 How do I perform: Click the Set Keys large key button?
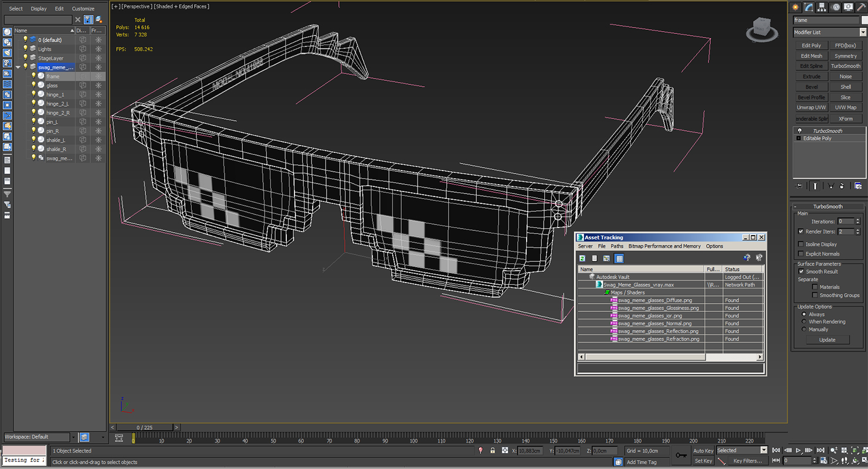pyautogui.click(x=681, y=455)
